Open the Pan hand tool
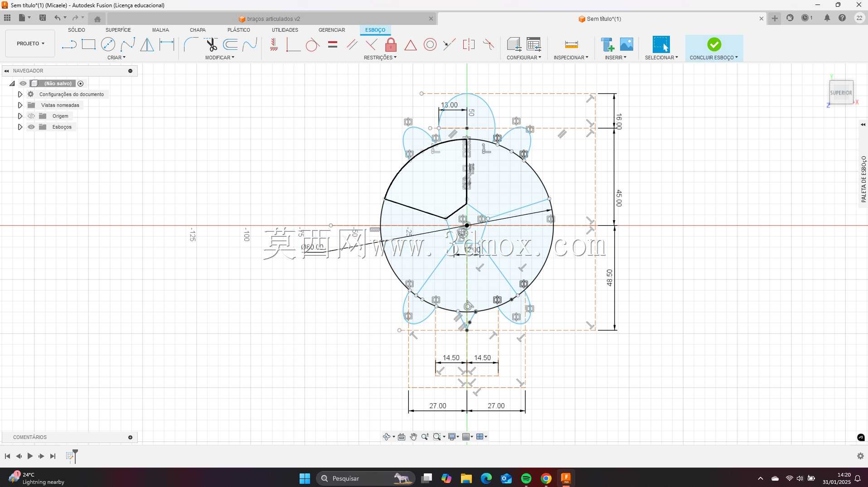 pyautogui.click(x=413, y=437)
